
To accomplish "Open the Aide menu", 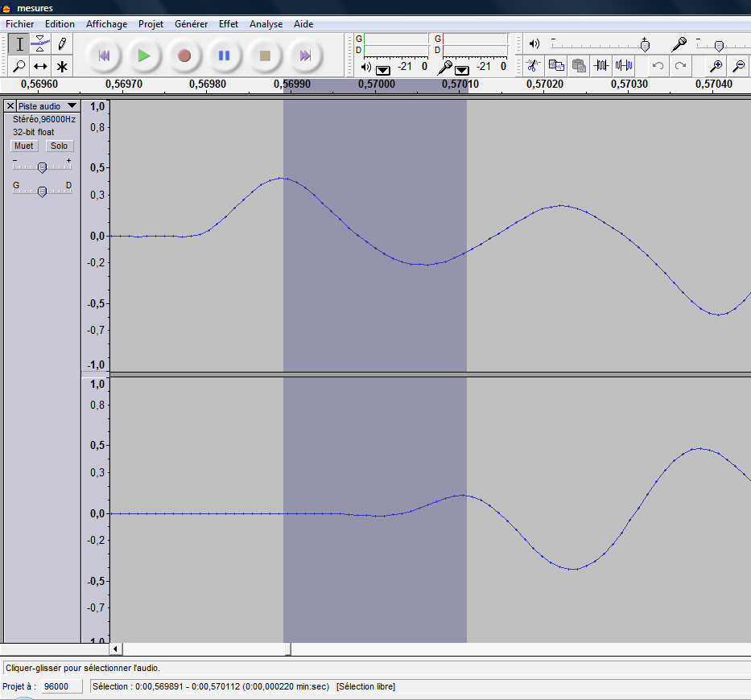I will [303, 24].
